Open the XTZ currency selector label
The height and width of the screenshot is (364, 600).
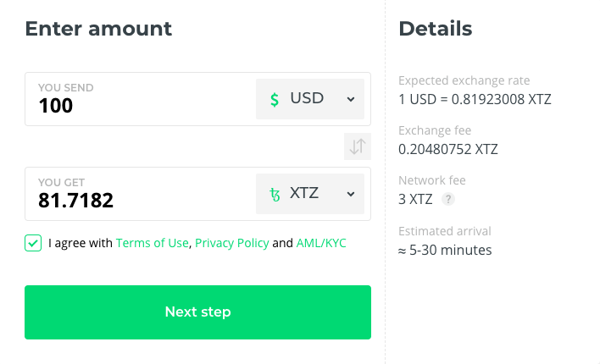pyautogui.click(x=304, y=193)
